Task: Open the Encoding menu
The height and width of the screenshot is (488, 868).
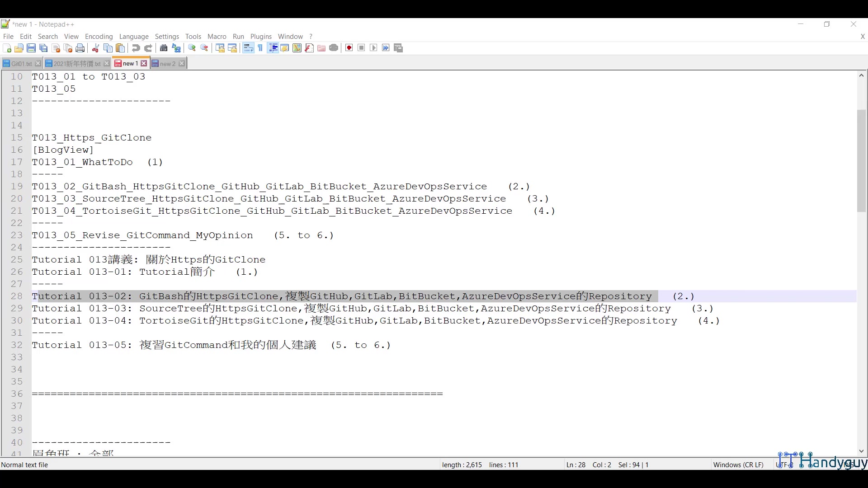Action: coord(99,37)
